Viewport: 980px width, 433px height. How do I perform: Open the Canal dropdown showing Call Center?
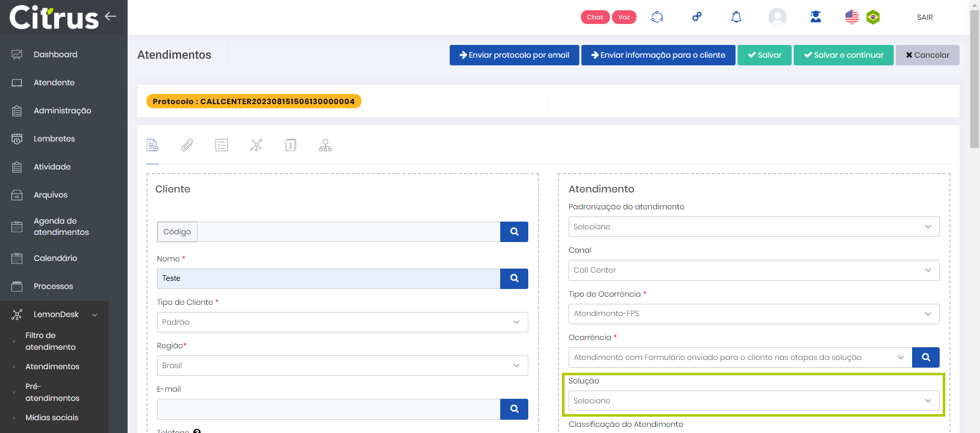point(753,270)
